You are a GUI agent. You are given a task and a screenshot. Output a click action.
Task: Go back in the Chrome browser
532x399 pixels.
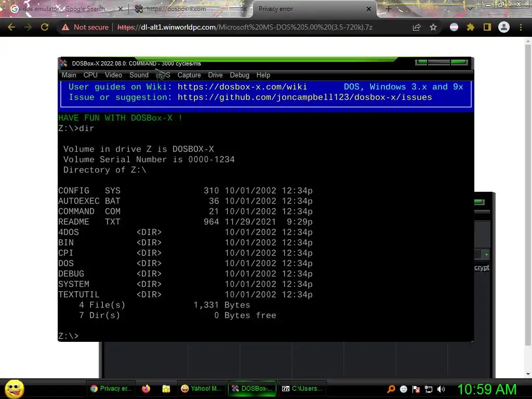click(11, 27)
